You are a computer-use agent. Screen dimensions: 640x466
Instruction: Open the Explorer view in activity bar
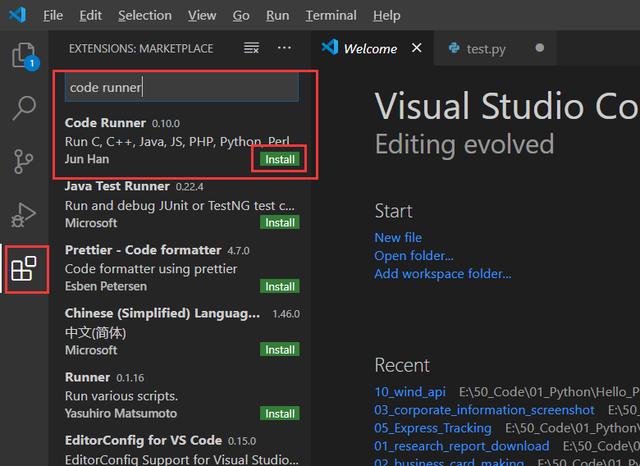24,55
